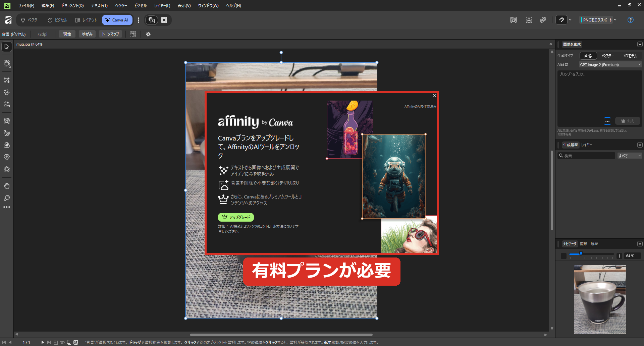644x346 pixels.
Task: Open more tools (three dots) in left toolbar
Action: 7,207
